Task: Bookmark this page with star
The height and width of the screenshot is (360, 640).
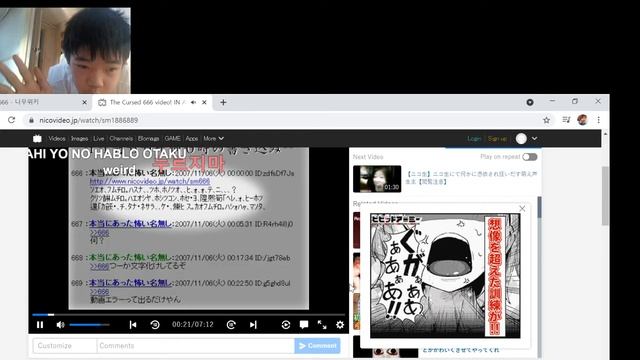Action: point(547,120)
